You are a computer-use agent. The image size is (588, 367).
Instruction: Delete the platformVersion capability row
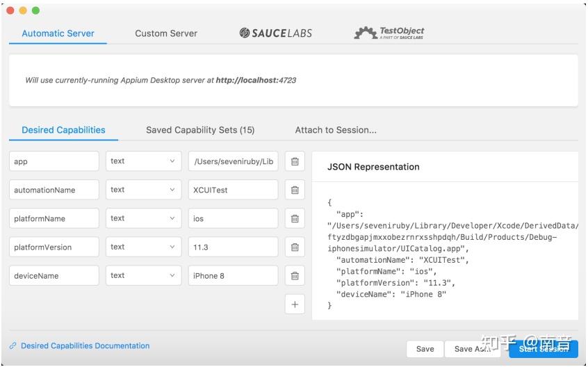295,247
